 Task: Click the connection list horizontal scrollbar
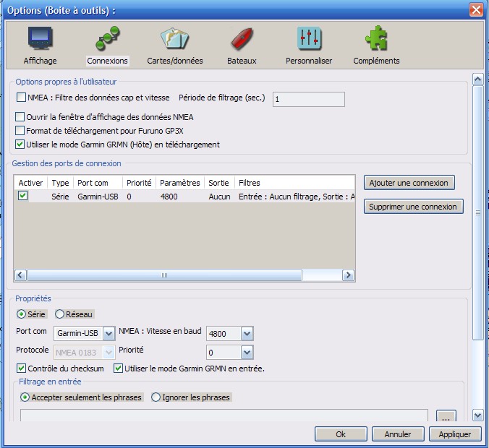(x=184, y=275)
